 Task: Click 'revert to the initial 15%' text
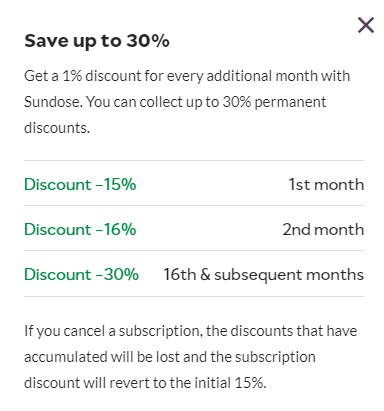coord(188,383)
